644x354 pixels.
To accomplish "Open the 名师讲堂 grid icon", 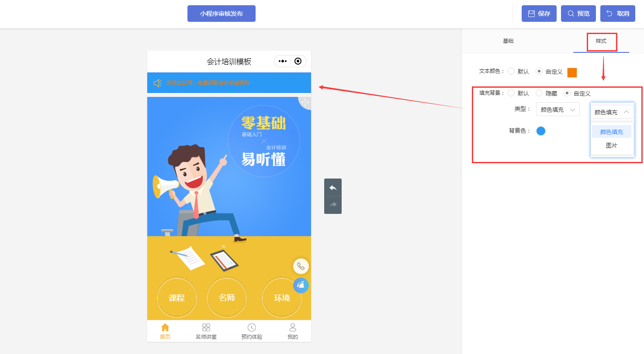I will tap(206, 327).
